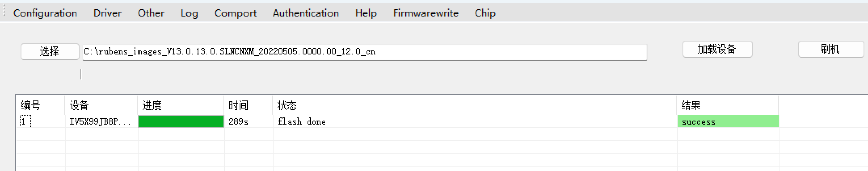Click the green success result cell
This screenshot has height=171, width=868.
[x=728, y=122]
